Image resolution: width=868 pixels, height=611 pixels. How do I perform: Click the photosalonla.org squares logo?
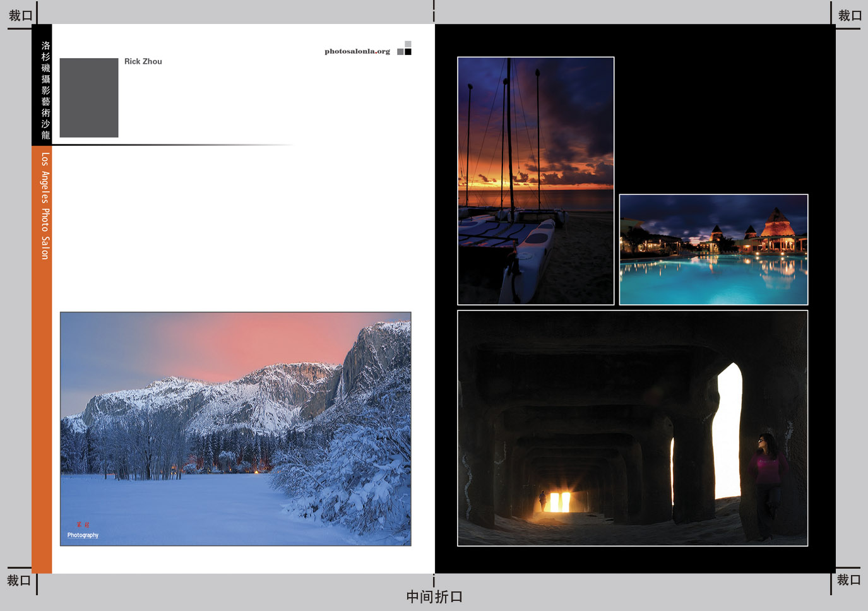[x=404, y=49]
